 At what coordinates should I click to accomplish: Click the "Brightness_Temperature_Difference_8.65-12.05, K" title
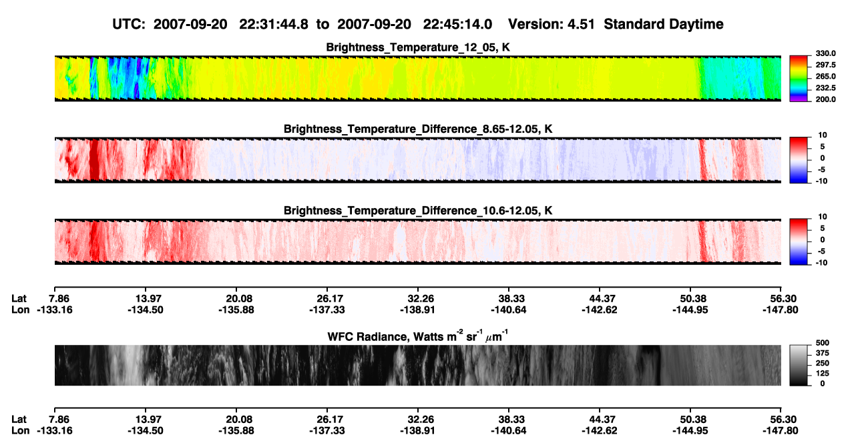click(418, 128)
